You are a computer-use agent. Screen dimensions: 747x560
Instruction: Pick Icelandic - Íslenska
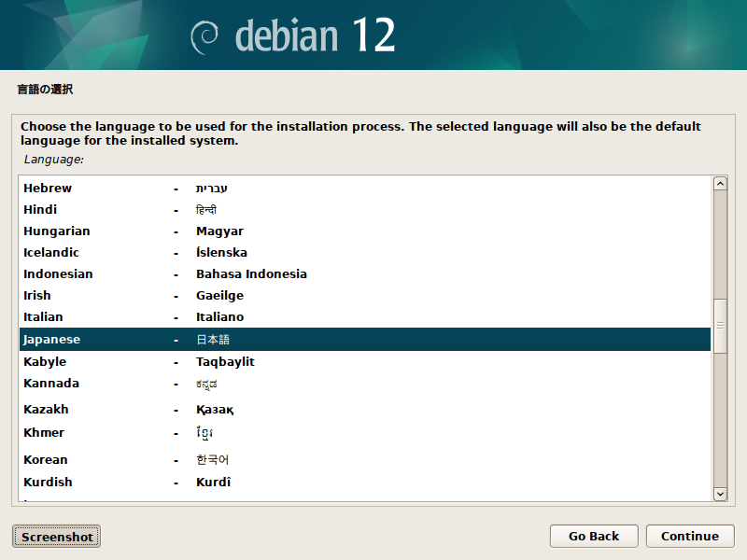coord(365,252)
